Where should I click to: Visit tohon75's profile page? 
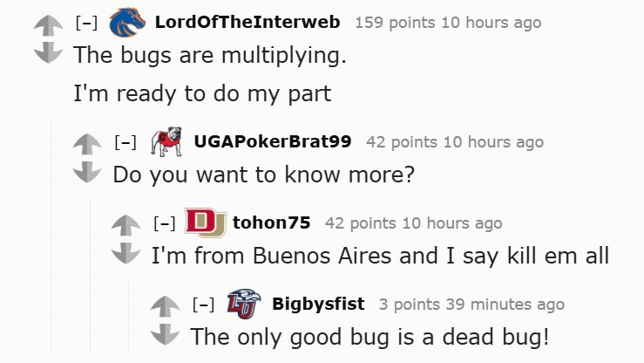[x=271, y=223]
